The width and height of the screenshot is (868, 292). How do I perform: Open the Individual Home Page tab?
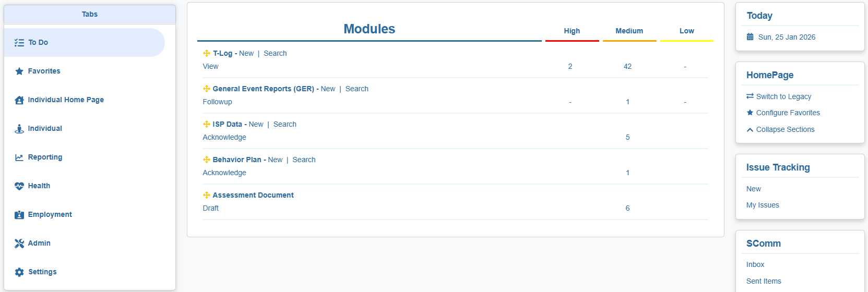(x=66, y=100)
